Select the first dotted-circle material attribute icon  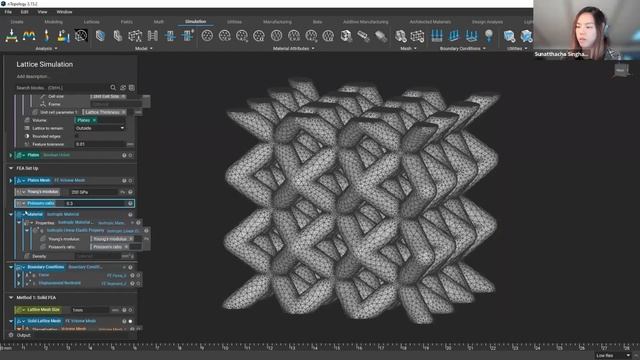tap(207, 36)
